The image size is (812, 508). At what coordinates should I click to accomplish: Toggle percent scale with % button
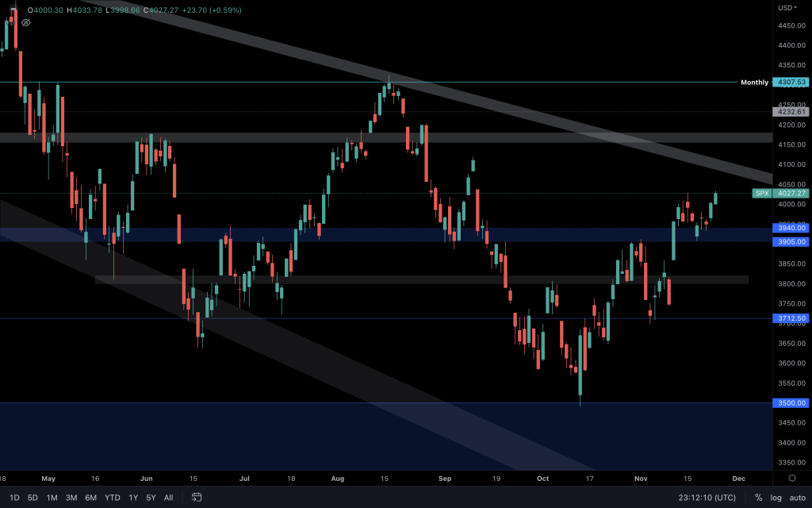[x=758, y=498]
